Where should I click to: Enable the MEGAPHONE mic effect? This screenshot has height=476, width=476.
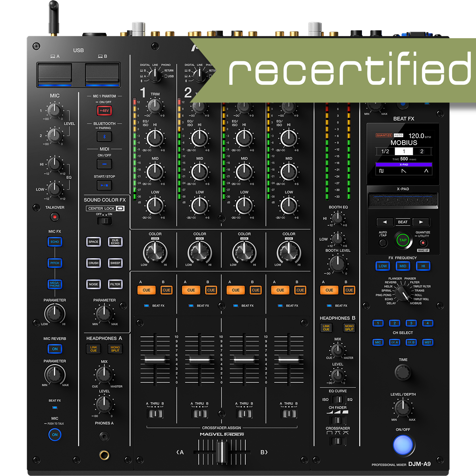point(55,284)
